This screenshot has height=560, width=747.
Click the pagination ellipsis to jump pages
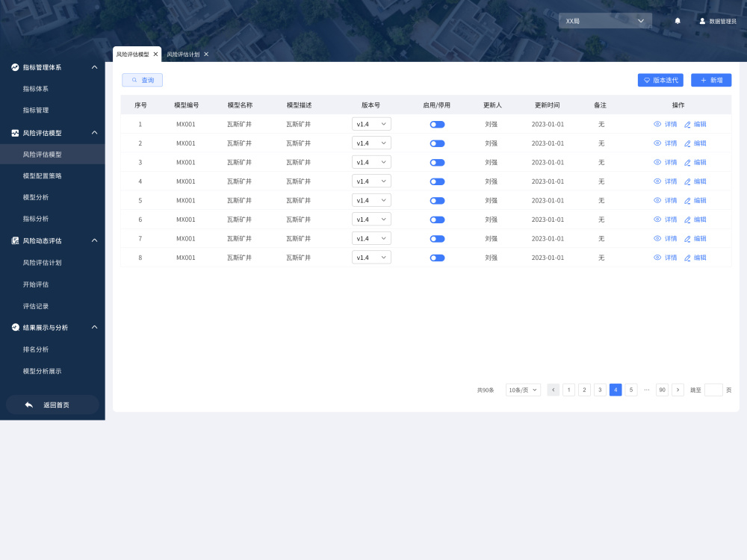[646, 390]
